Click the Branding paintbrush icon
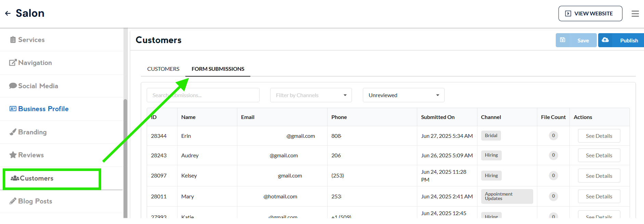 (x=13, y=132)
